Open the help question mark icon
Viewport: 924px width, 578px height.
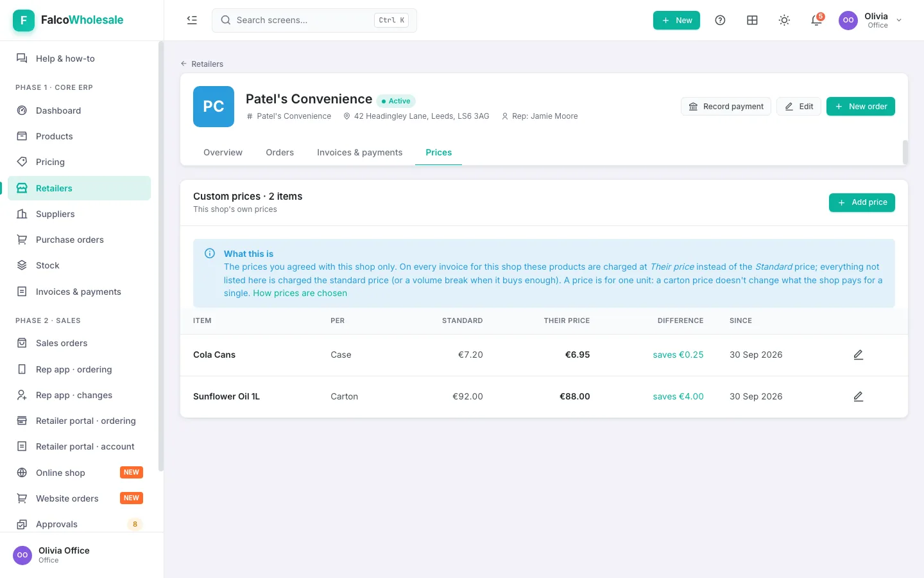[720, 20]
